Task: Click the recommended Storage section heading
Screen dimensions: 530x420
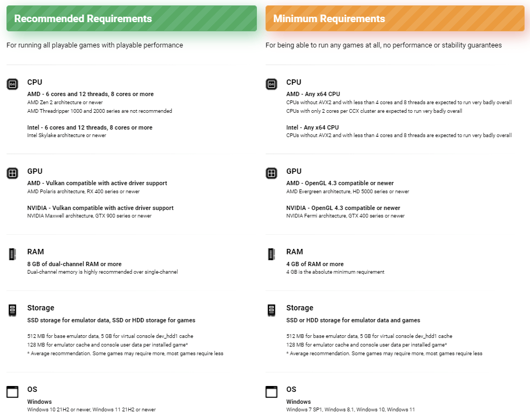Action: tap(40, 308)
